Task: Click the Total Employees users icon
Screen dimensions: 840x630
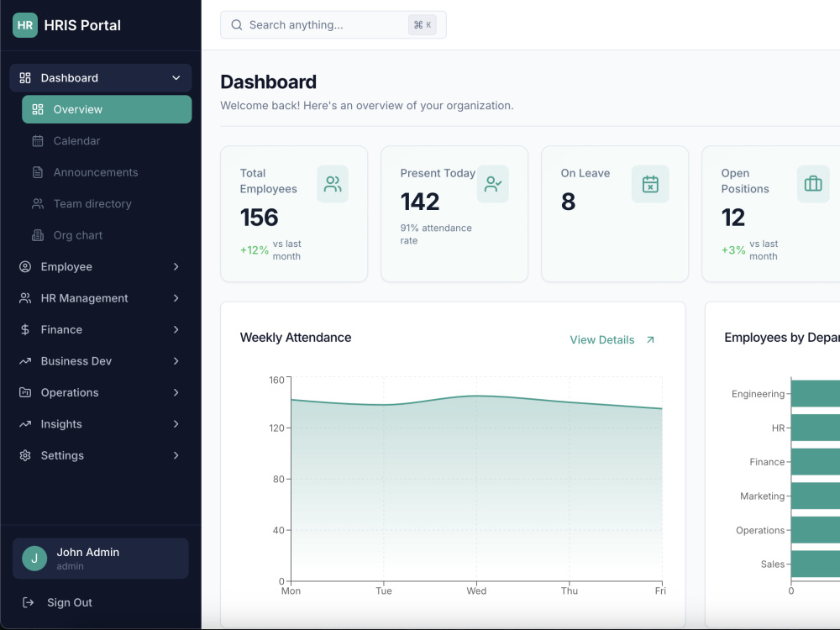Action: click(x=333, y=184)
